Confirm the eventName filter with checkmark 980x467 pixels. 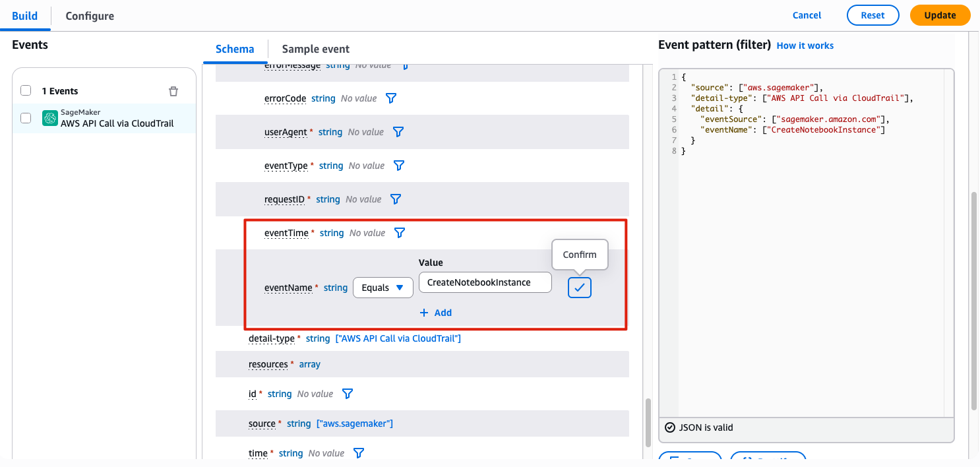(580, 288)
